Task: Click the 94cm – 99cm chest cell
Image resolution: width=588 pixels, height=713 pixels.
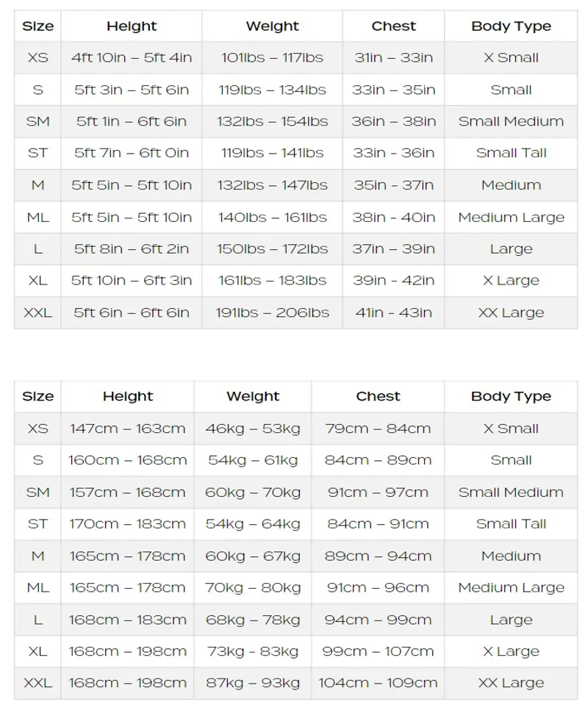Action: click(x=378, y=620)
